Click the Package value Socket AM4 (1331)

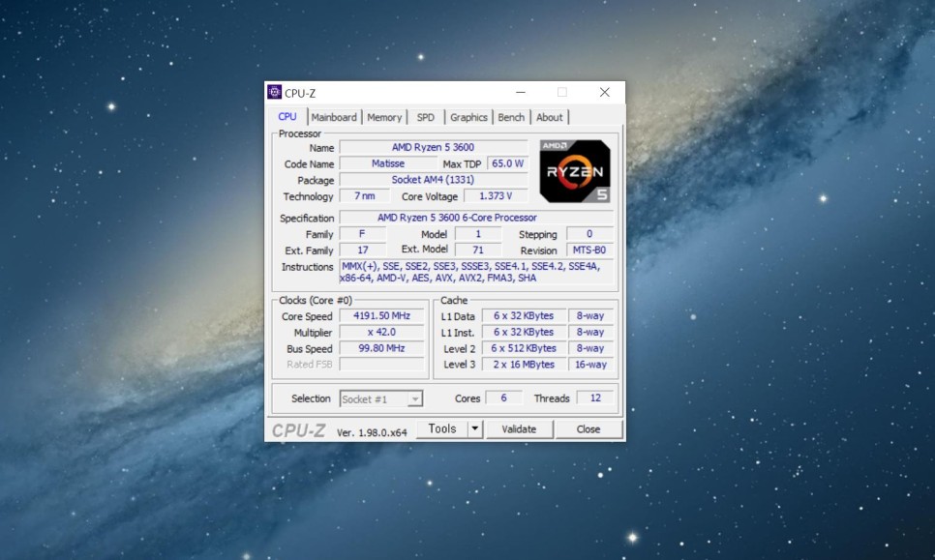434,179
